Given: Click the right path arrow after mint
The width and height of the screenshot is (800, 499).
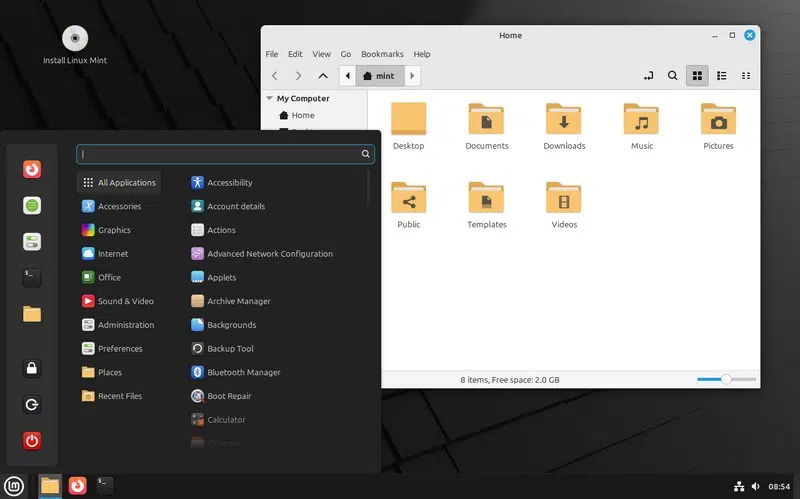Looking at the screenshot, I should [x=413, y=76].
